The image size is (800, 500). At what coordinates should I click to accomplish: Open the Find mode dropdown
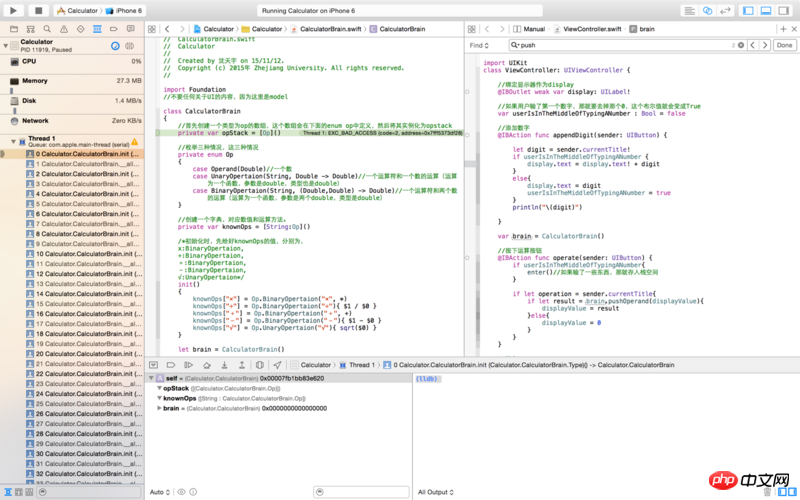477,46
